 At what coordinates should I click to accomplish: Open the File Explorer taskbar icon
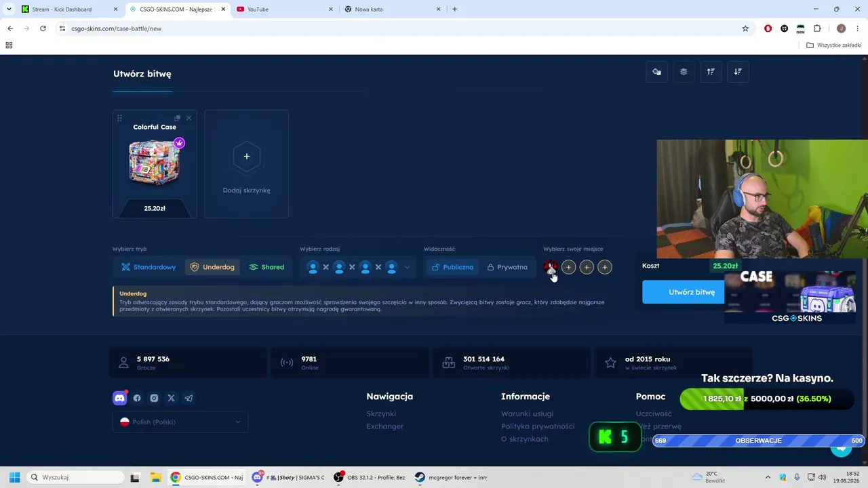point(155,477)
